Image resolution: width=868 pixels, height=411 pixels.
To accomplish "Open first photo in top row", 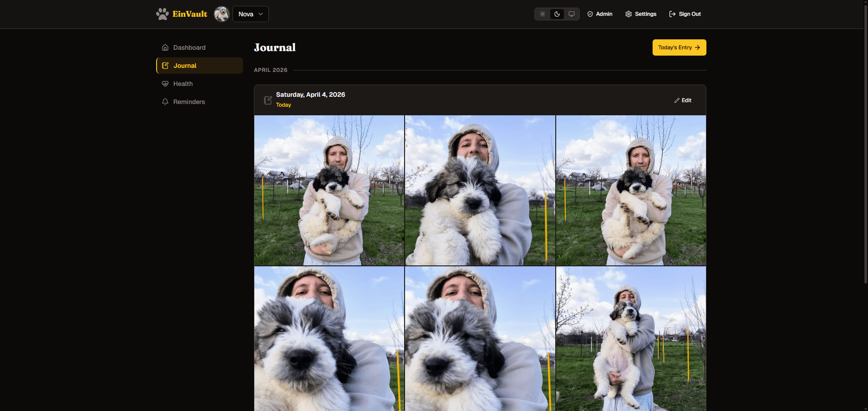I will (329, 190).
